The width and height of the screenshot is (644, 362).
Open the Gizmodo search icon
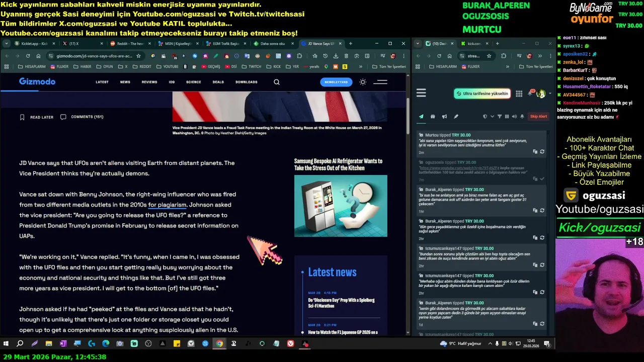(x=277, y=82)
